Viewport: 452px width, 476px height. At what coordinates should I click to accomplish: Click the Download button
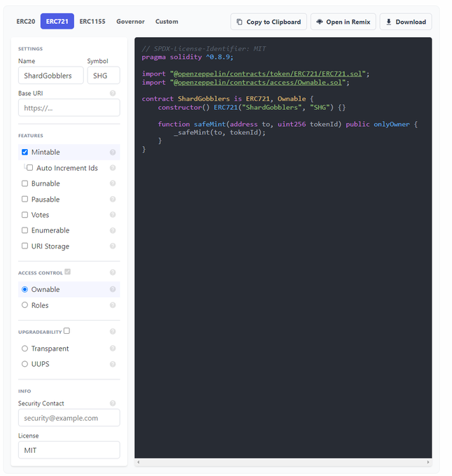tap(406, 22)
